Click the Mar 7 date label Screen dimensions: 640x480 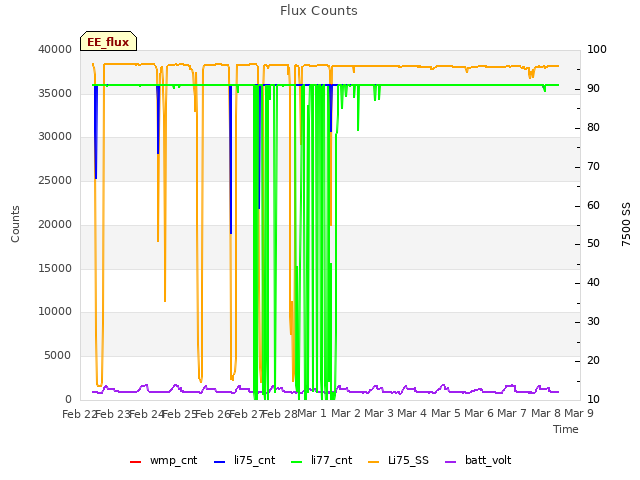(512, 413)
